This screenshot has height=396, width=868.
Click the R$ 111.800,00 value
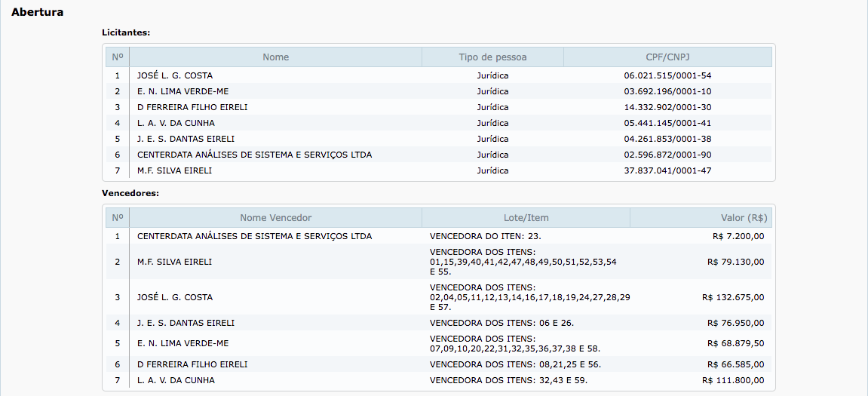[x=733, y=380]
